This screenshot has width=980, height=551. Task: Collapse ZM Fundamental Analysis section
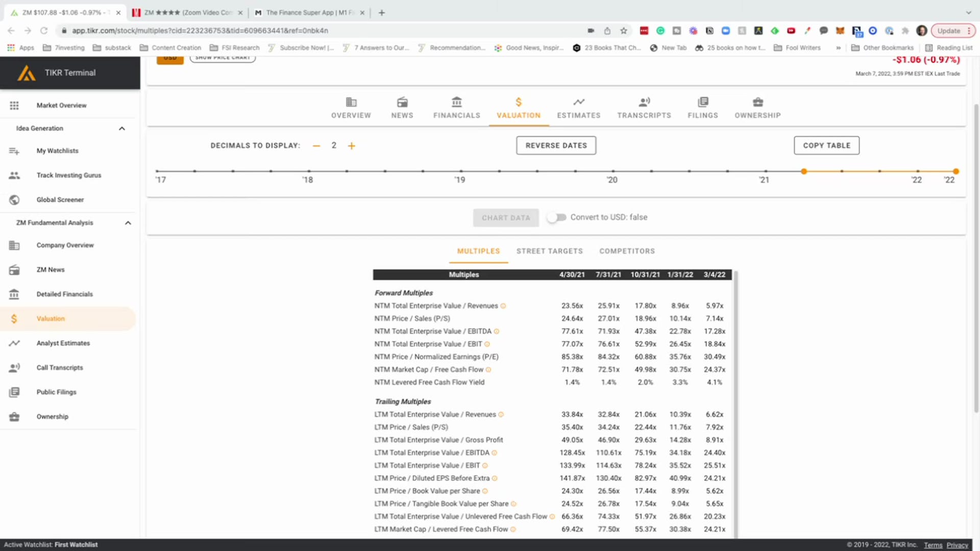tap(128, 223)
